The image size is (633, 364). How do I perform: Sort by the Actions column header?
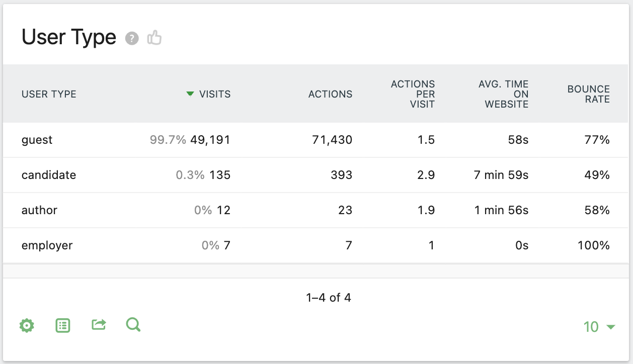coord(330,94)
